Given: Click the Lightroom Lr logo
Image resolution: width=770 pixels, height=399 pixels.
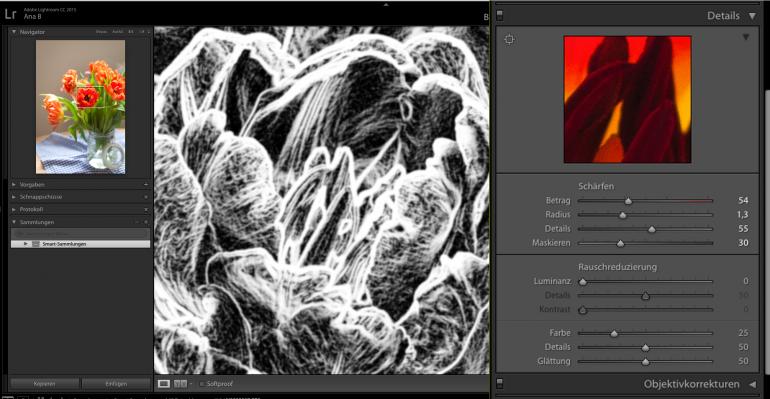Looking at the screenshot, I should tap(10, 13).
